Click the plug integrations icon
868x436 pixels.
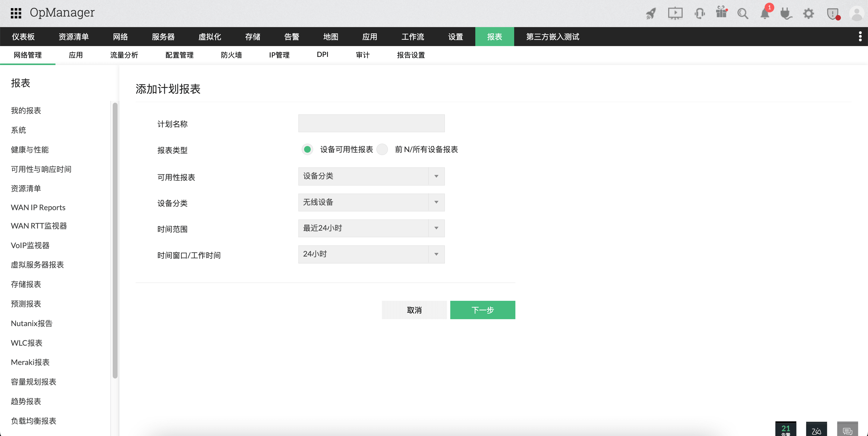pyautogui.click(x=787, y=14)
